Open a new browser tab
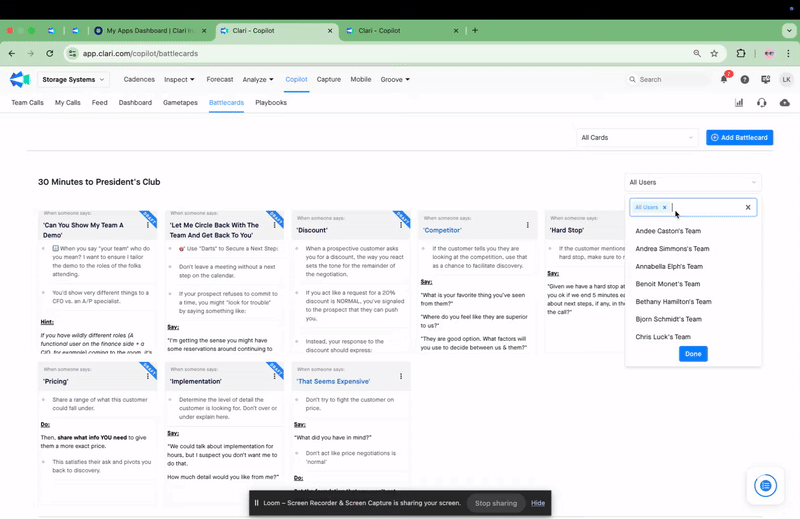The width and height of the screenshot is (800, 519). pyautogui.click(x=475, y=31)
